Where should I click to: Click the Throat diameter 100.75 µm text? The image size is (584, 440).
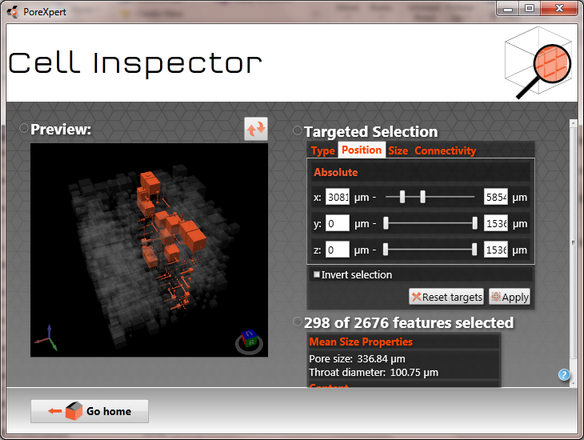point(374,372)
